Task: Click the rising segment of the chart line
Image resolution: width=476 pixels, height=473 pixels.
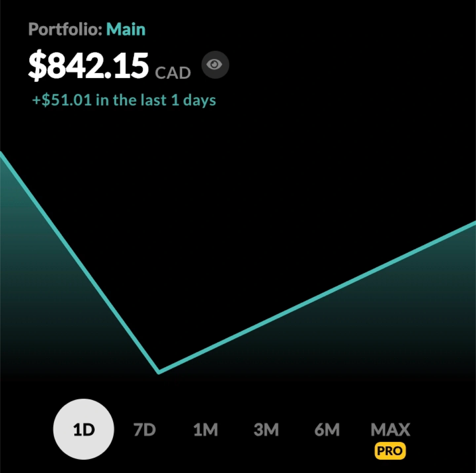Action: (317, 297)
